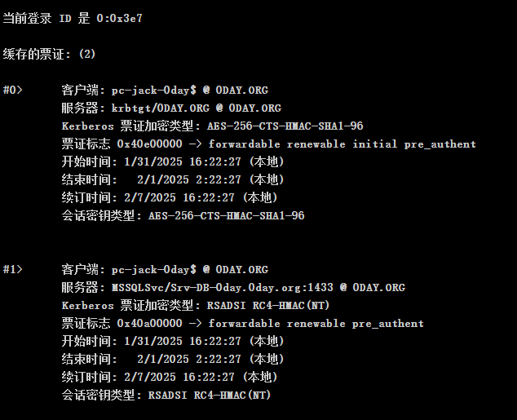Click the RSADSI RC4-HMAC(NT) session key type
517x420 pixels.
210,395
